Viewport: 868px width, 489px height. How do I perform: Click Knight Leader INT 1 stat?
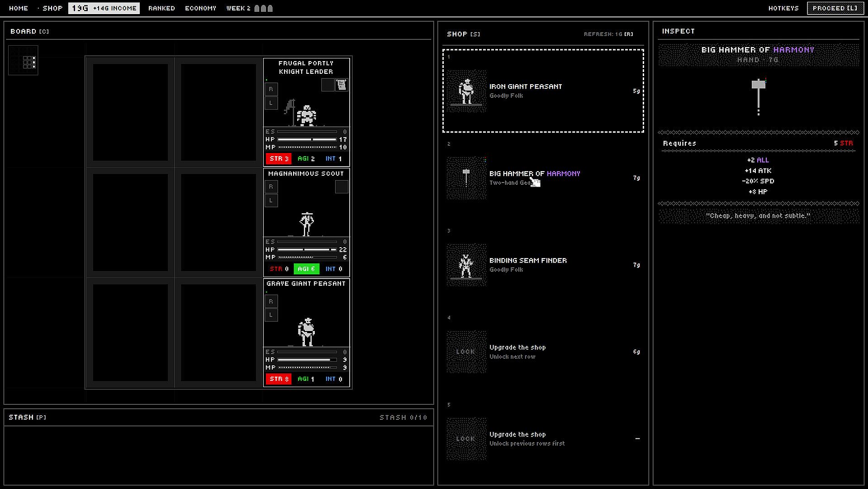point(334,159)
